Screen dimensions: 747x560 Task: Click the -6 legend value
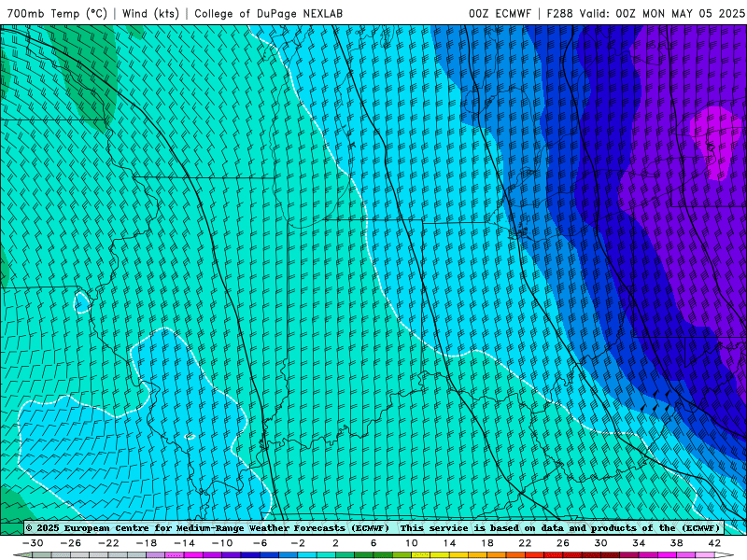point(261,543)
